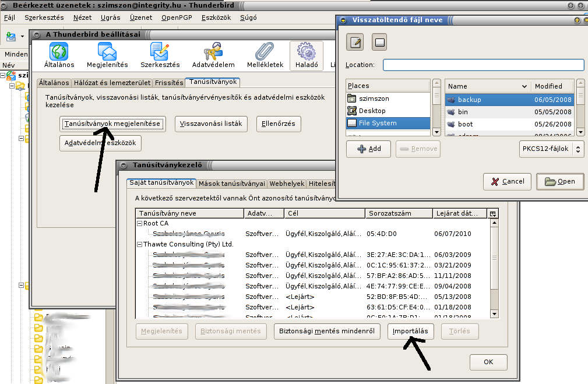Viewport: 588px width, 384px height.
Task: Select the Places column header
Action: (388, 86)
